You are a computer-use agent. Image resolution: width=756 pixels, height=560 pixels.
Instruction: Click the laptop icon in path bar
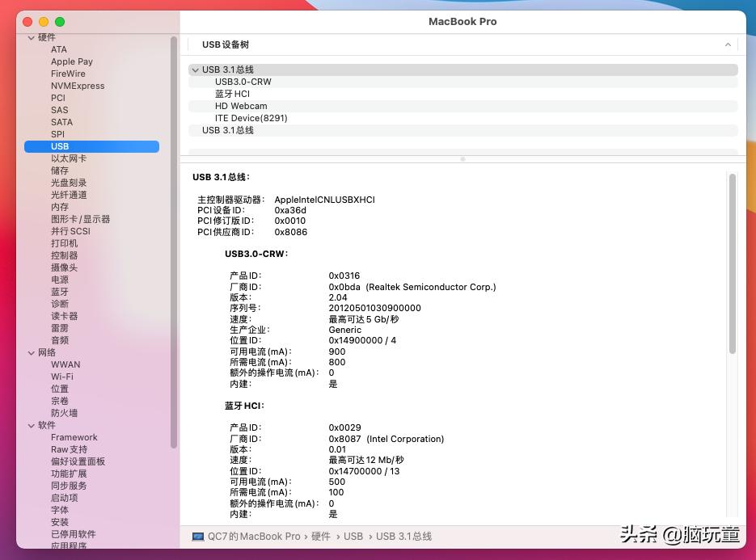(x=198, y=537)
